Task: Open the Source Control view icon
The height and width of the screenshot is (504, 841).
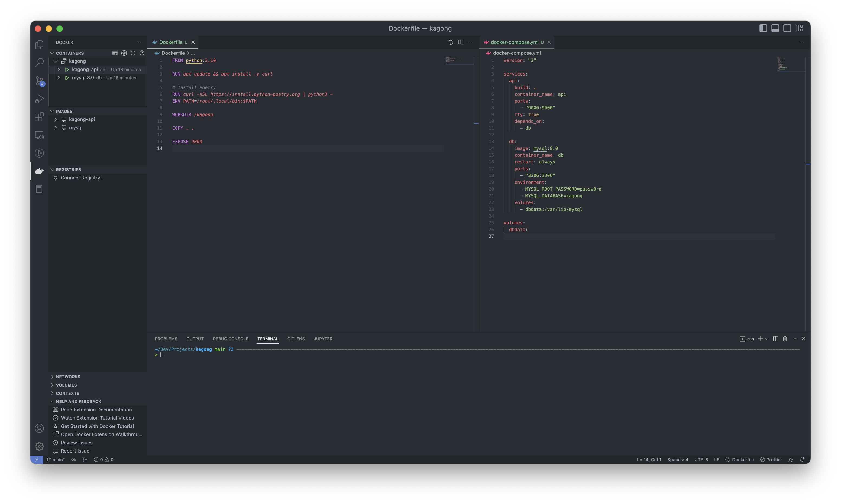Action: (x=39, y=81)
